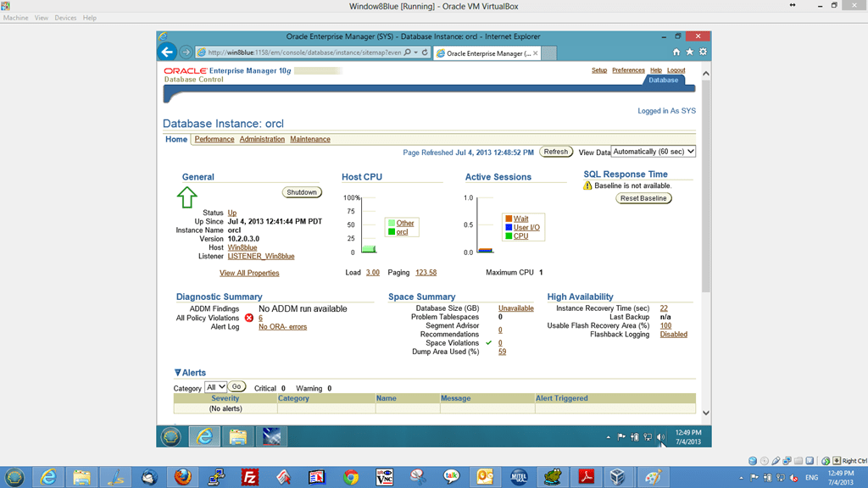Open guest File Explorer taskbar icon
The image size is (868, 488).
tap(238, 436)
